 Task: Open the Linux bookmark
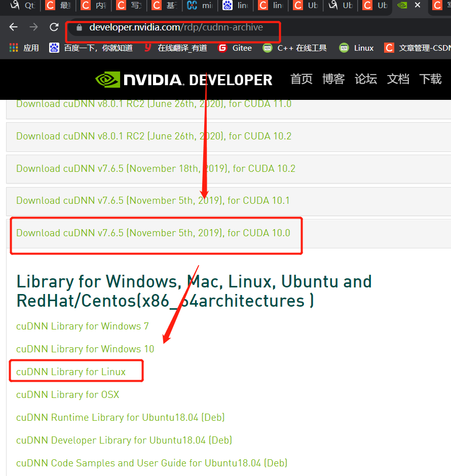pyautogui.click(x=357, y=48)
